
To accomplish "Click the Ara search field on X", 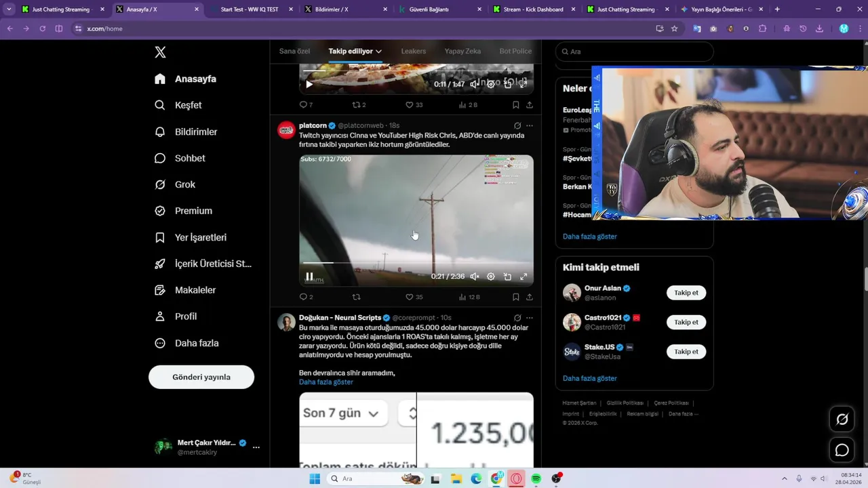I will pos(634,52).
